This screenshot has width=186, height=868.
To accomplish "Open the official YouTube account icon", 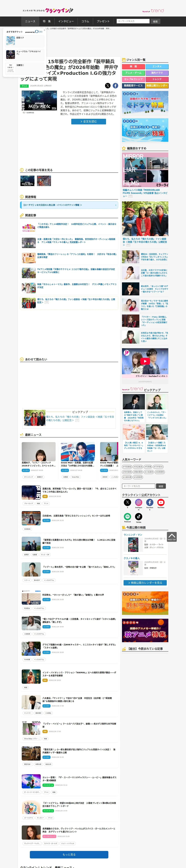I will coord(161,502).
